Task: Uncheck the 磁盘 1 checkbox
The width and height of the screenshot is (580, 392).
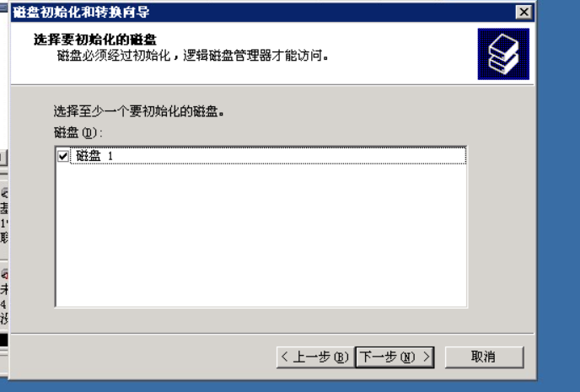Action: [63, 156]
